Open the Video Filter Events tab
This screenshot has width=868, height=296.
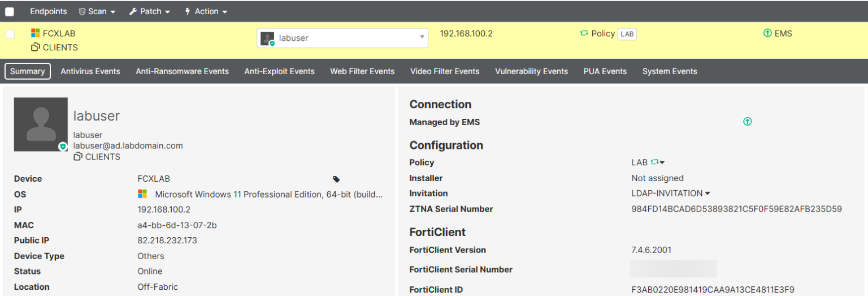coord(445,71)
